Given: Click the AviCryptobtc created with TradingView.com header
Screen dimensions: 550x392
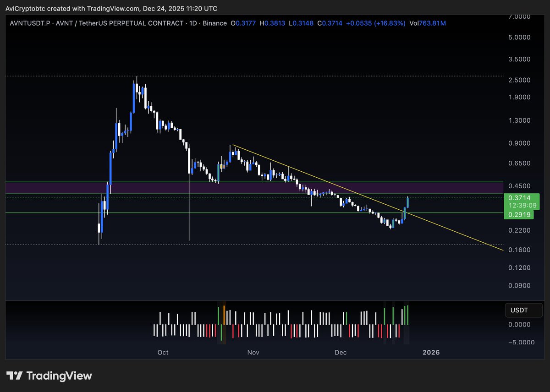Looking at the screenshot, I should 111,8.
